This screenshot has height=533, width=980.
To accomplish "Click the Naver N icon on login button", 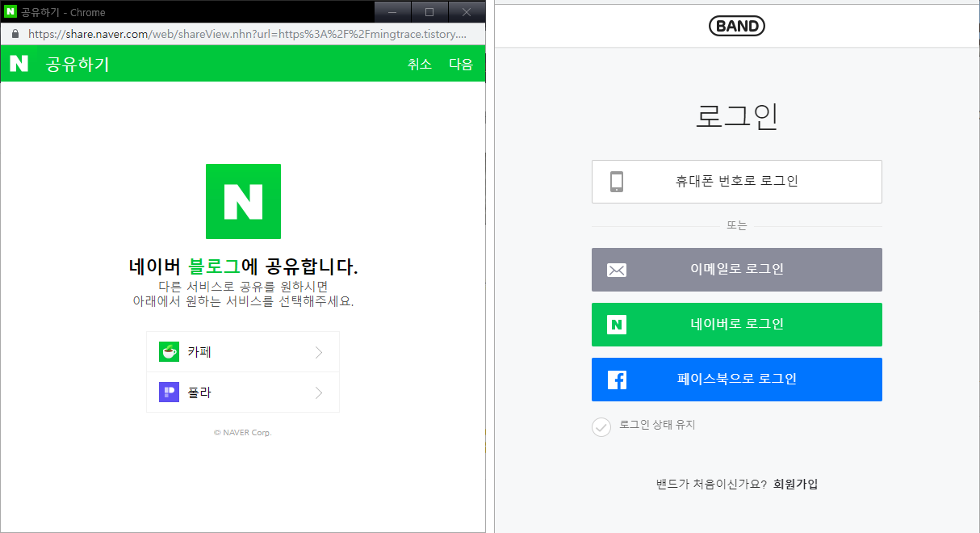I will tap(617, 325).
